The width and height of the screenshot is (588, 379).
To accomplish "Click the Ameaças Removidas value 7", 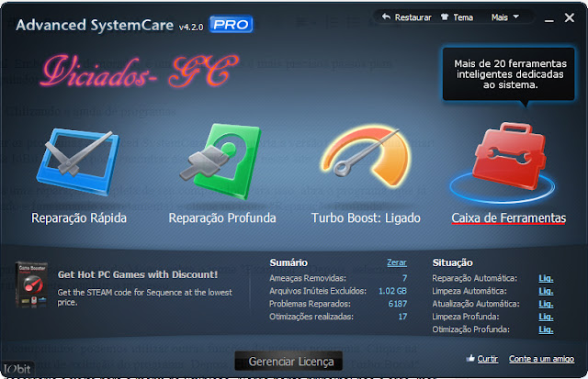I will pos(404,278).
